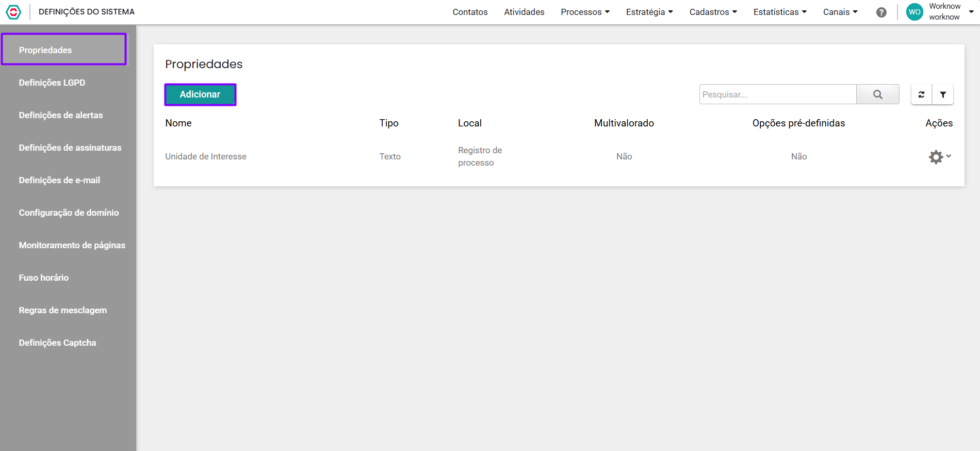Open Definições de e-mail settings
This screenshot has width=980, height=451.
coord(59,180)
